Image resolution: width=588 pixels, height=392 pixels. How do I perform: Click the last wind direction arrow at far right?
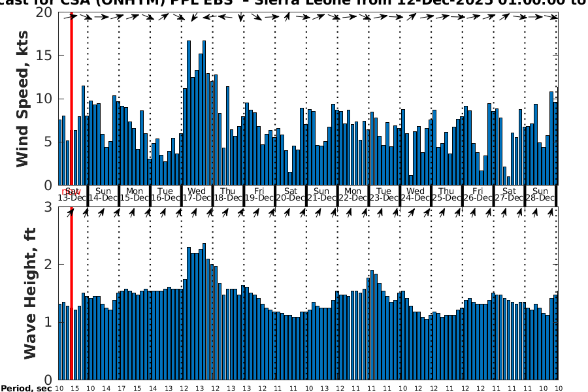555,16
